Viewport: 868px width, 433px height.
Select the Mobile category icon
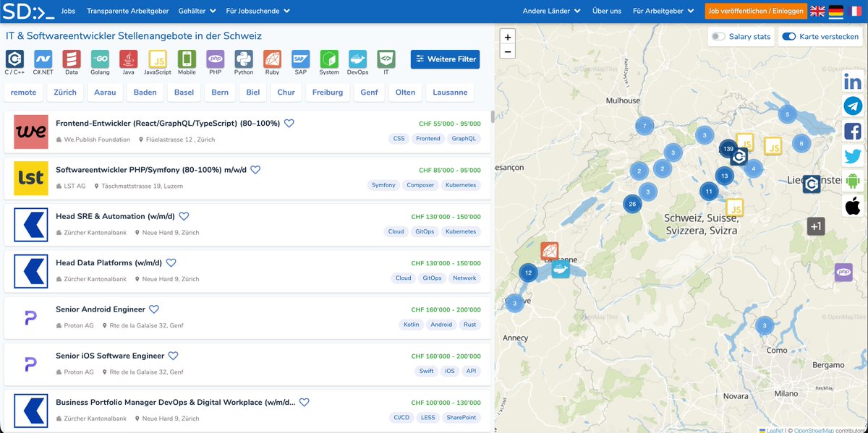pos(187,61)
